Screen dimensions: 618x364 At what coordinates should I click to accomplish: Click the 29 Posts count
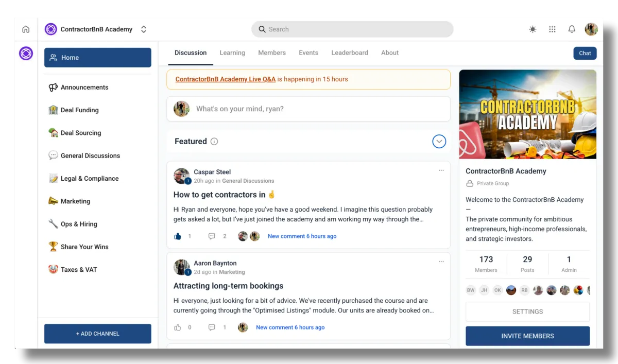point(527,264)
